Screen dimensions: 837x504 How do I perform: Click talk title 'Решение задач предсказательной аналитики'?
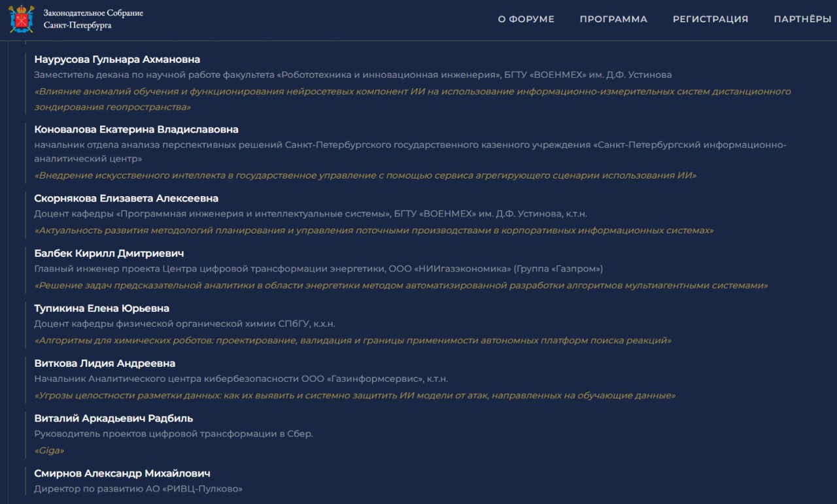coord(401,286)
